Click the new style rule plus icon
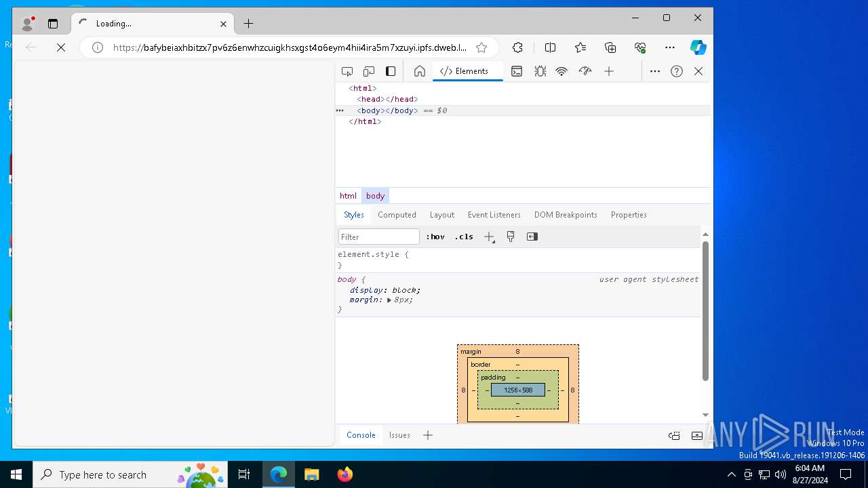This screenshot has height=488, width=868. [x=489, y=237]
